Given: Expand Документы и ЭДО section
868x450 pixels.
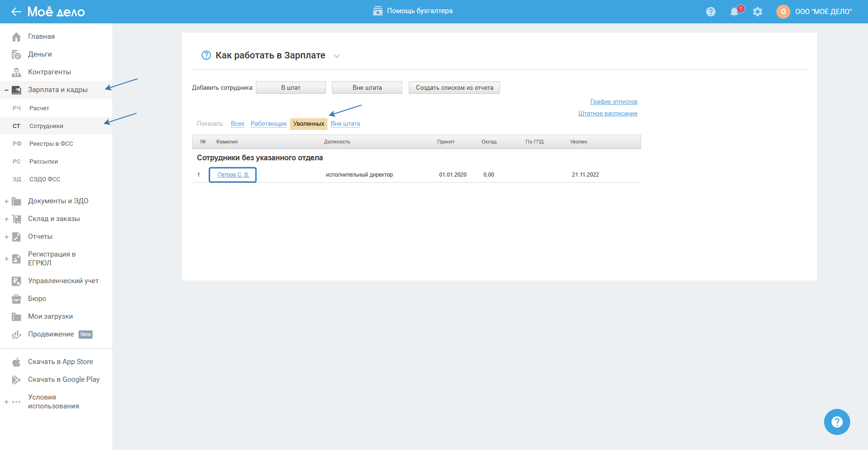Looking at the screenshot, I should [7, 201].
